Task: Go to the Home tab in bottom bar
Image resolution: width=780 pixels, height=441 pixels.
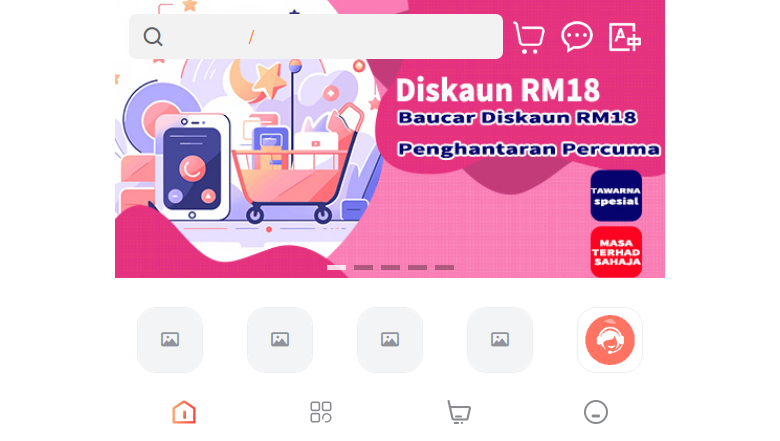Action: 184,412
